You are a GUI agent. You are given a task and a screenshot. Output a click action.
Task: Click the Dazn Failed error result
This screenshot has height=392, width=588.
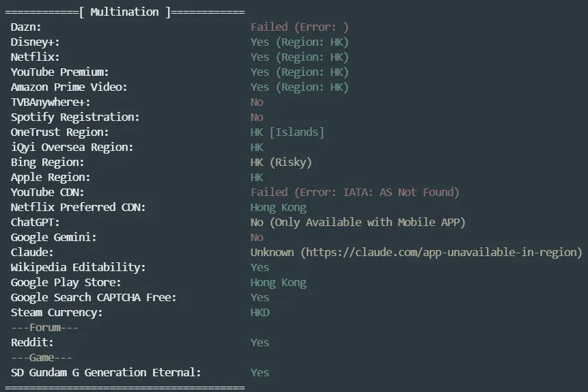300,27
